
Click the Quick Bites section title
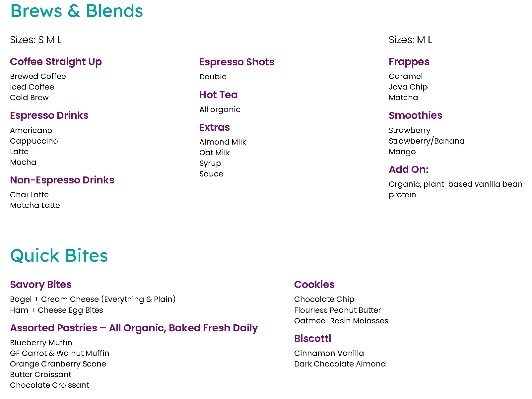pos(59,256)
